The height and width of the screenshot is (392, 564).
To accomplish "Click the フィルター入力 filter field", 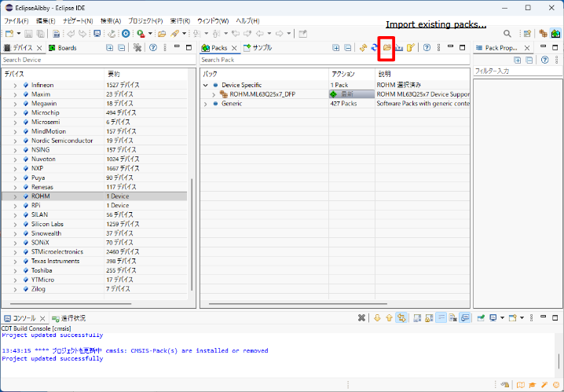I will point(518,71).
